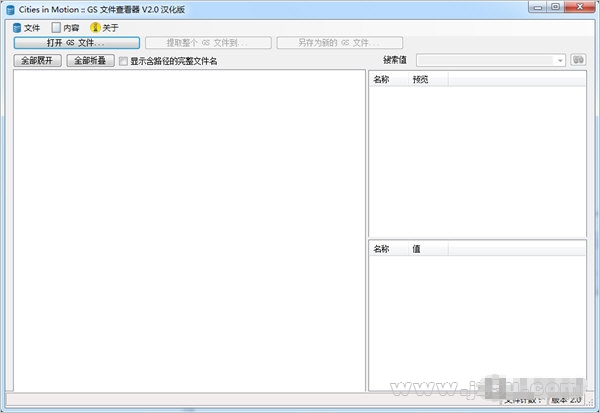
Task: Open the 搜索值 combo box dropdown arrow
Action: click(x=560, y=60)
